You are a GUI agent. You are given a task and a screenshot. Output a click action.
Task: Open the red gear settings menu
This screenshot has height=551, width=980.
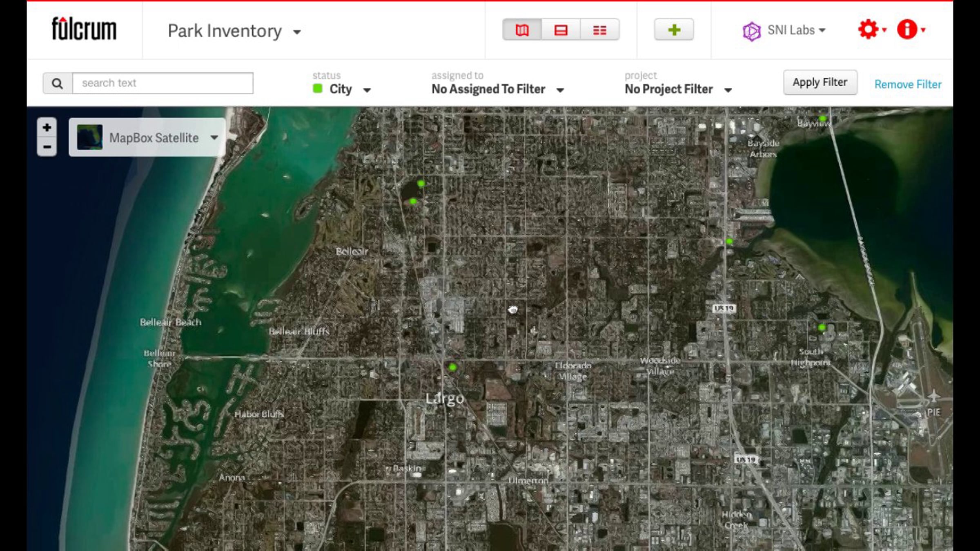(x=871, y=30)
